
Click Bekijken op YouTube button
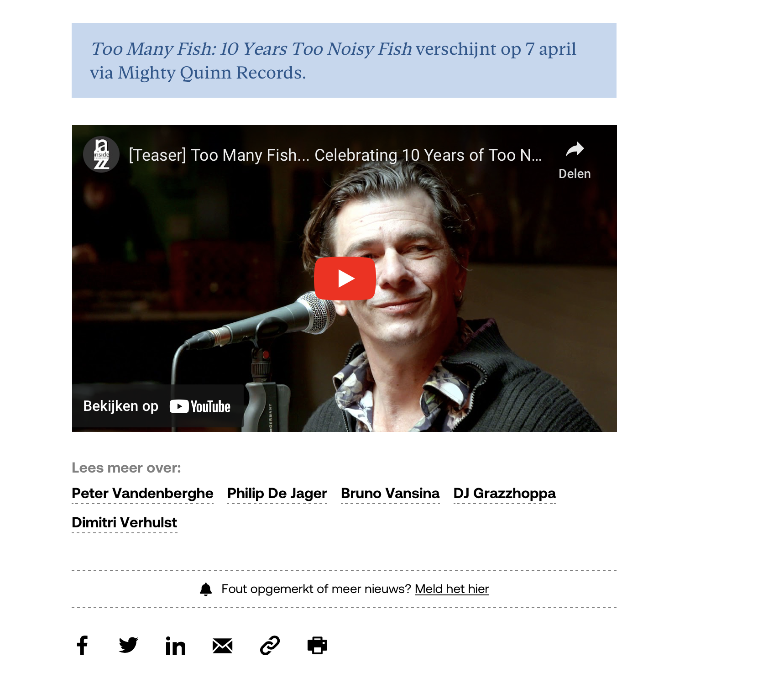[157, 406]
